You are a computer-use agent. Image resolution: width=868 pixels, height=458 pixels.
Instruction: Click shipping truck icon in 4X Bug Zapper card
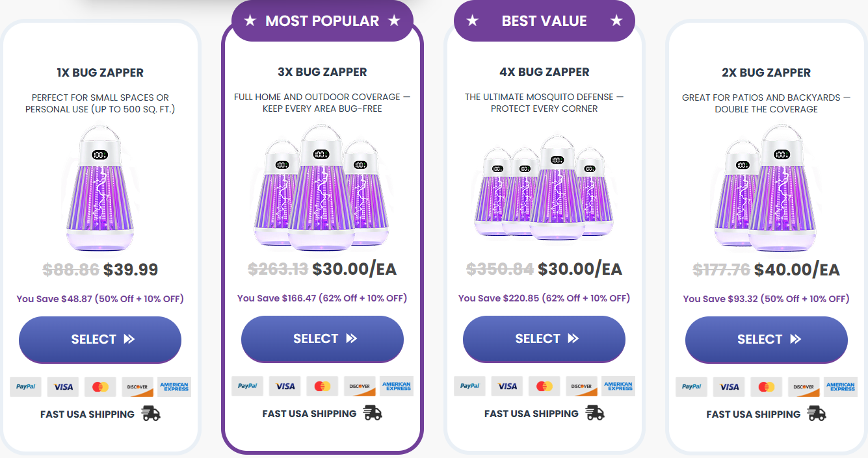point(594,413)
